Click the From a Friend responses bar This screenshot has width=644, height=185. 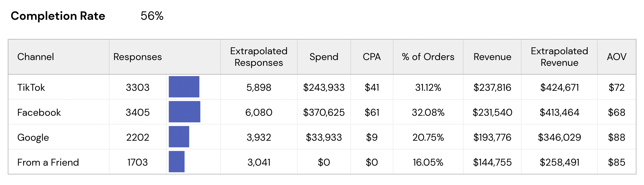click(176, 162)
